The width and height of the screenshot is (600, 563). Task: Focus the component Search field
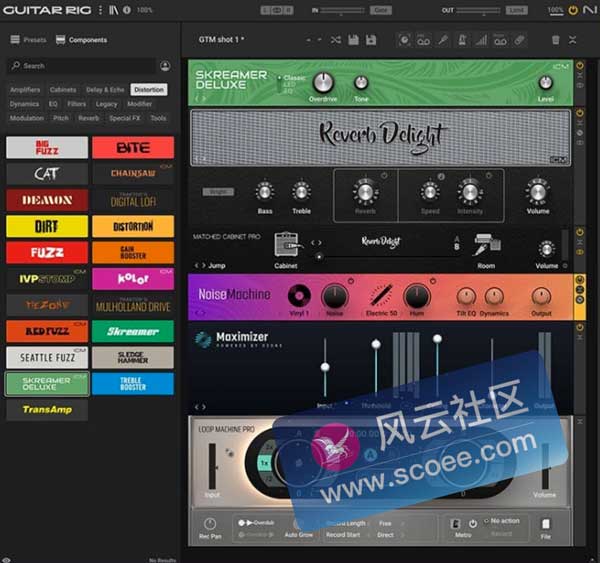(x=82, y=66)
